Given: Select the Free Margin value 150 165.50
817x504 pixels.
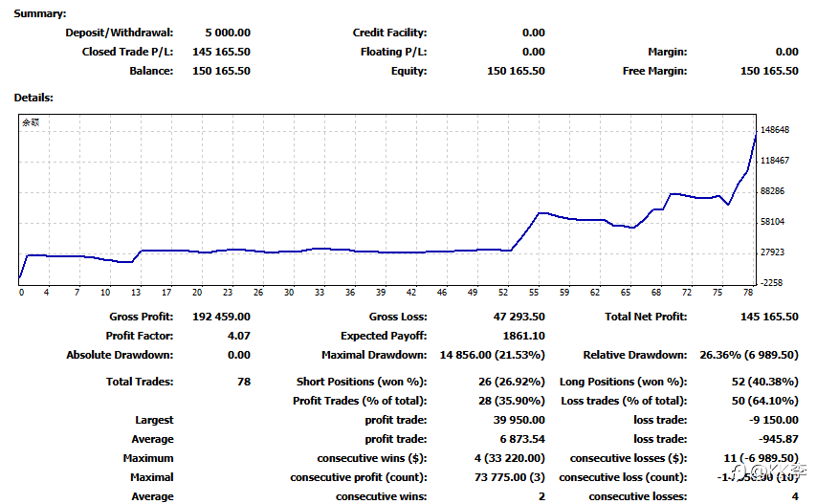Looking at the screenshot, I should (x=769, y=71).
